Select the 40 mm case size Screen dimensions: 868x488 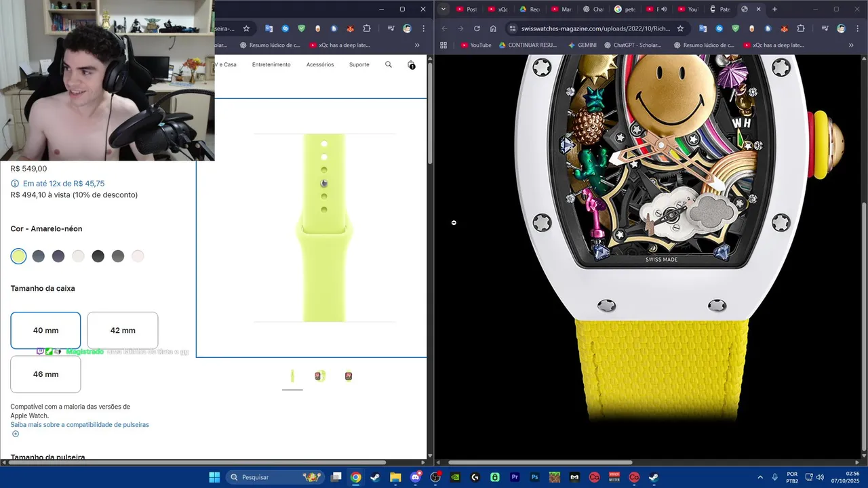pos(45,330)
